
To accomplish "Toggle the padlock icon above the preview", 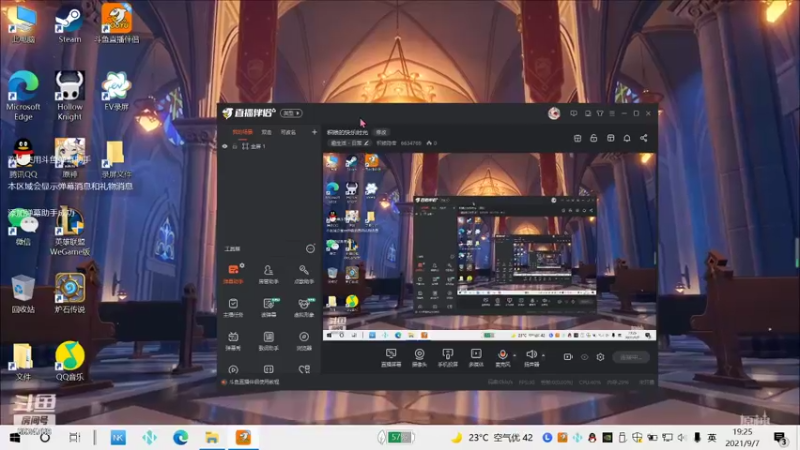I will pos(593,138).
